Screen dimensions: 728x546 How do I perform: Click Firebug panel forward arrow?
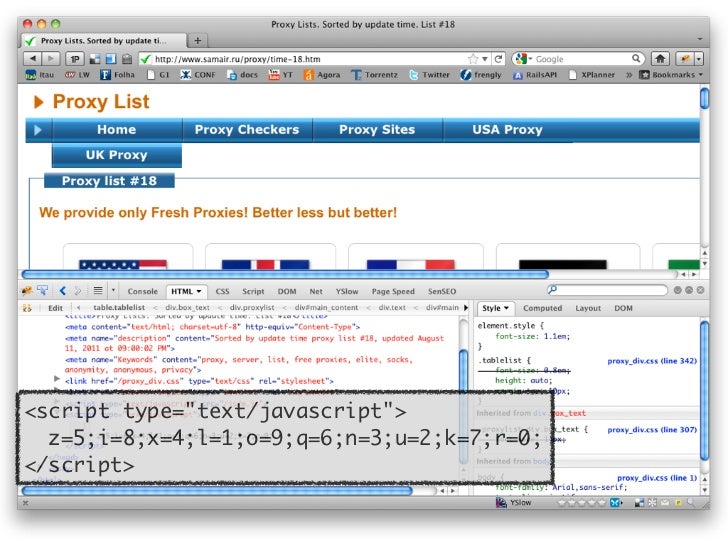pos(78,291)
